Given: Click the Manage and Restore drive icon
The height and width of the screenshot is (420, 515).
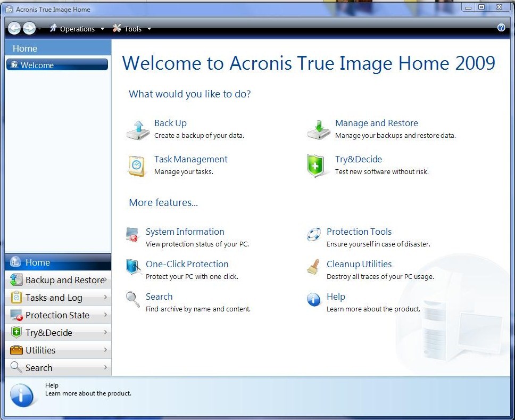Looking at the screenshot, I should click(x=319, y=130).
